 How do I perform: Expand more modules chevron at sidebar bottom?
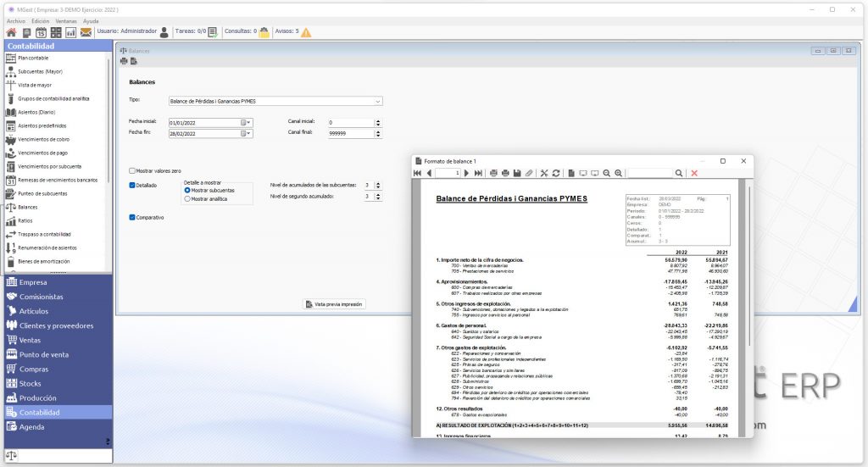[108, 441]
